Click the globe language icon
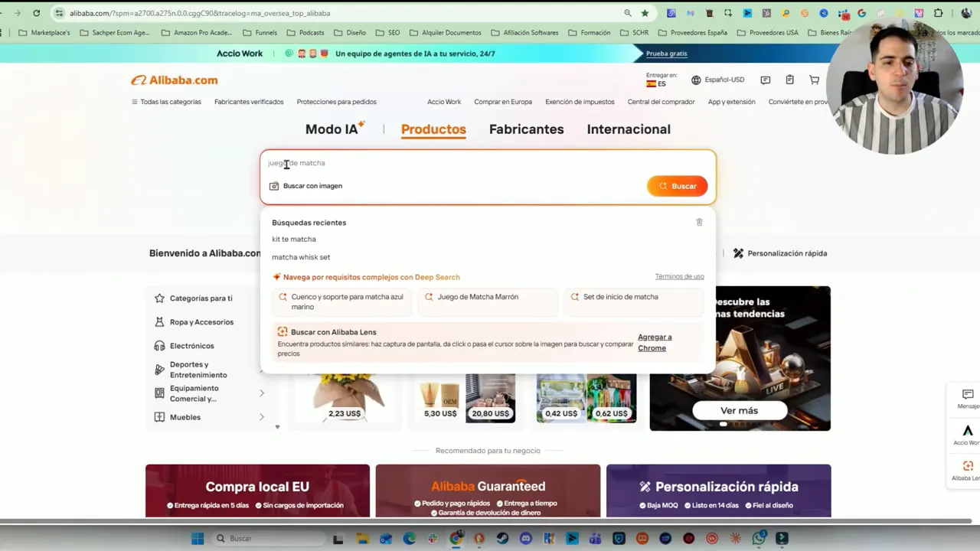Image resolution: width=980 pixels, height=551 pixels. pos(696,80)
